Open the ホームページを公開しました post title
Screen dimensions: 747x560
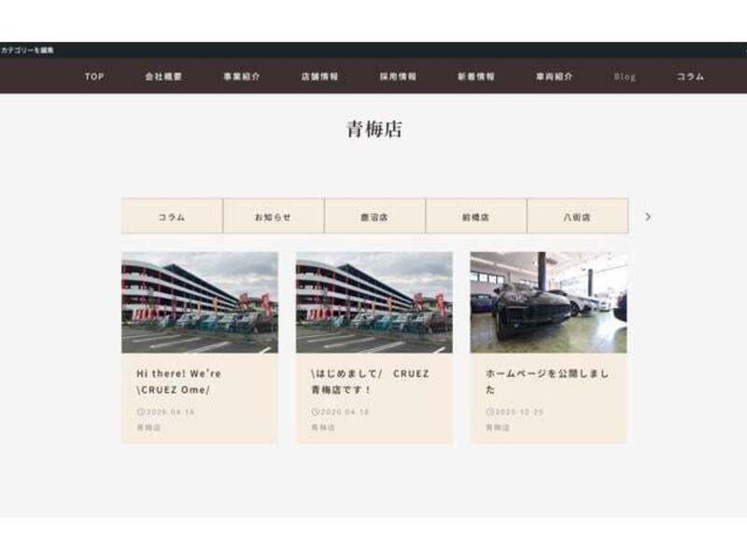pos(547,382)
